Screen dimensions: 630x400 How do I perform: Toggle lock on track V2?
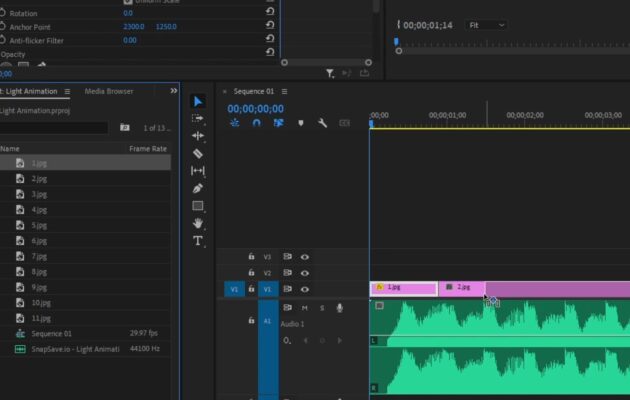click(x=251, y=273)
